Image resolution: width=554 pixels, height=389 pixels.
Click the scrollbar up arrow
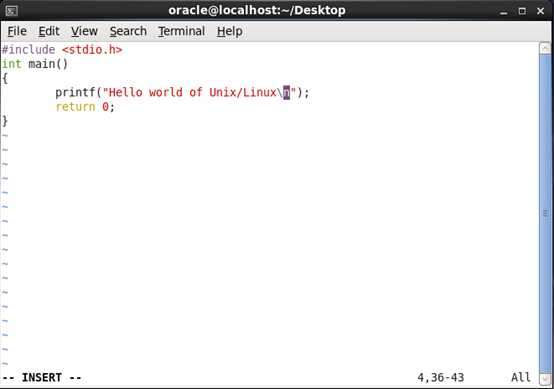point(545,48)
